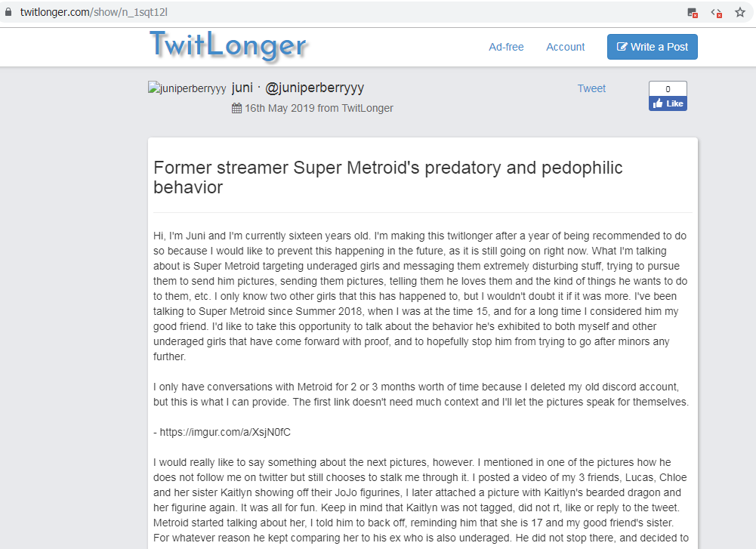This screenshot has height=549, width=756.
Task: Open the Ad-free menu item
Action: point(506,47)
